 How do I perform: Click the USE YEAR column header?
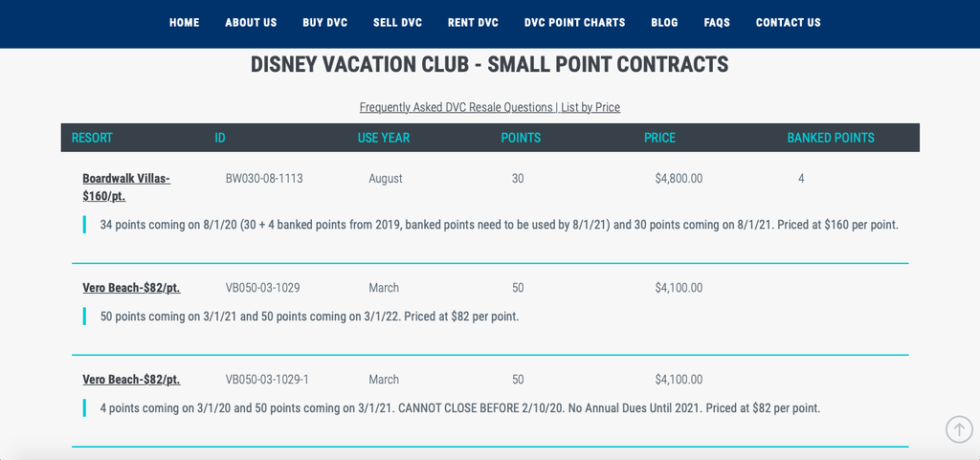(x=384, y=138)
